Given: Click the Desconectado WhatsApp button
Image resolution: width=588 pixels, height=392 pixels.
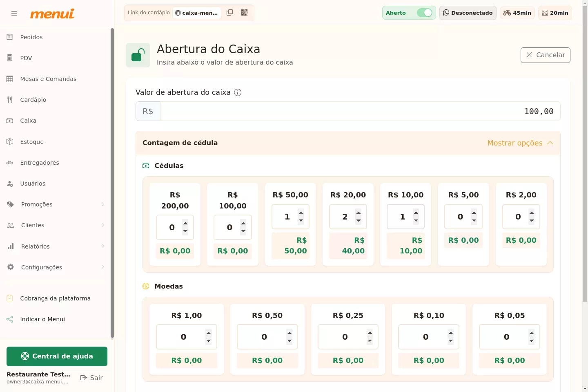Looking at the screenshot, I should click(x=468, y=13).
